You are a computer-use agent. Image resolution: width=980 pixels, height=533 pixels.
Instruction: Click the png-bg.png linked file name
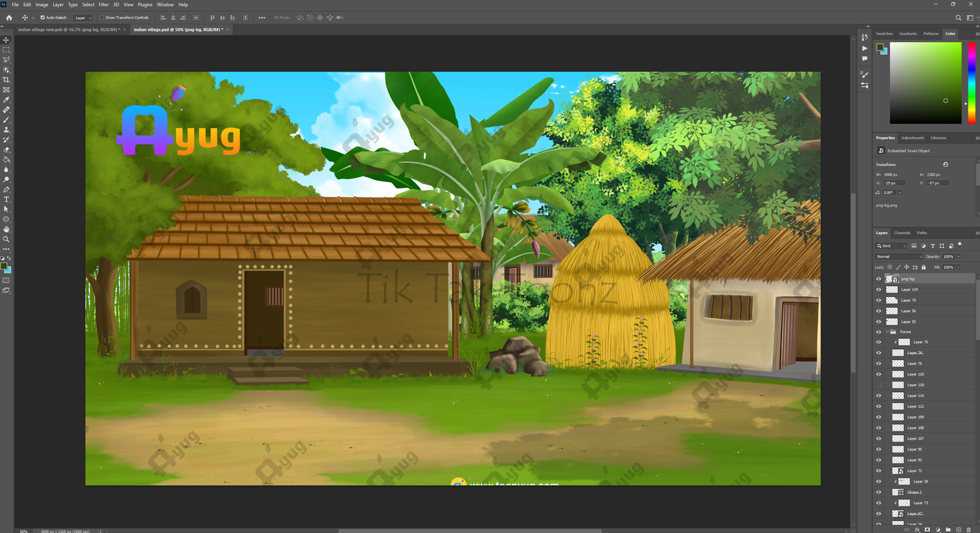coord(886,205)
